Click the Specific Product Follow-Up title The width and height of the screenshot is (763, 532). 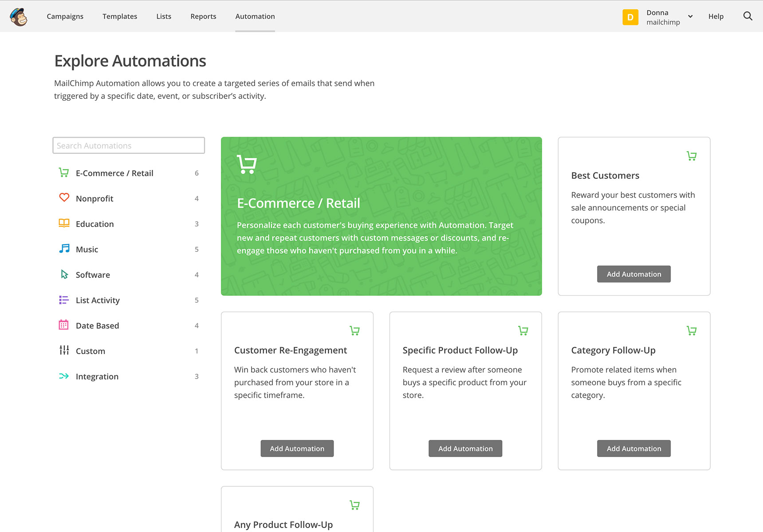pyautogui.click(x=460, y=350)
